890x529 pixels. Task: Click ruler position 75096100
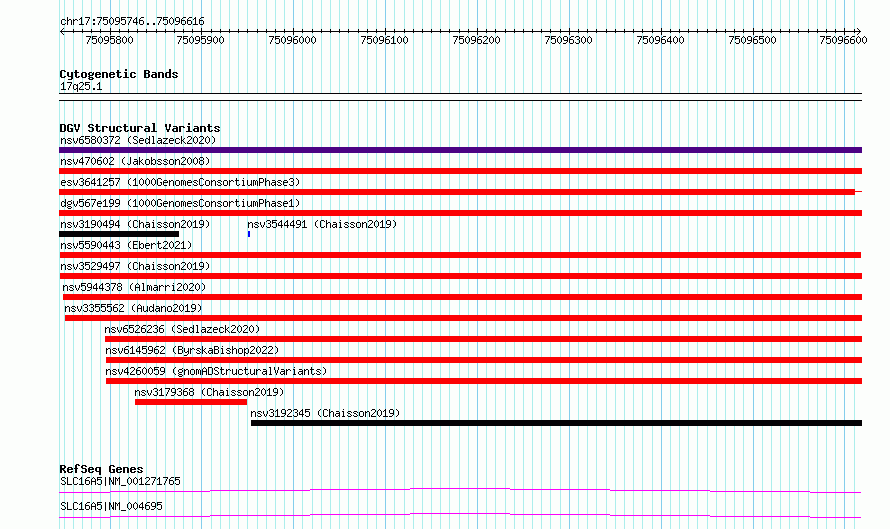tap(384, 40)
